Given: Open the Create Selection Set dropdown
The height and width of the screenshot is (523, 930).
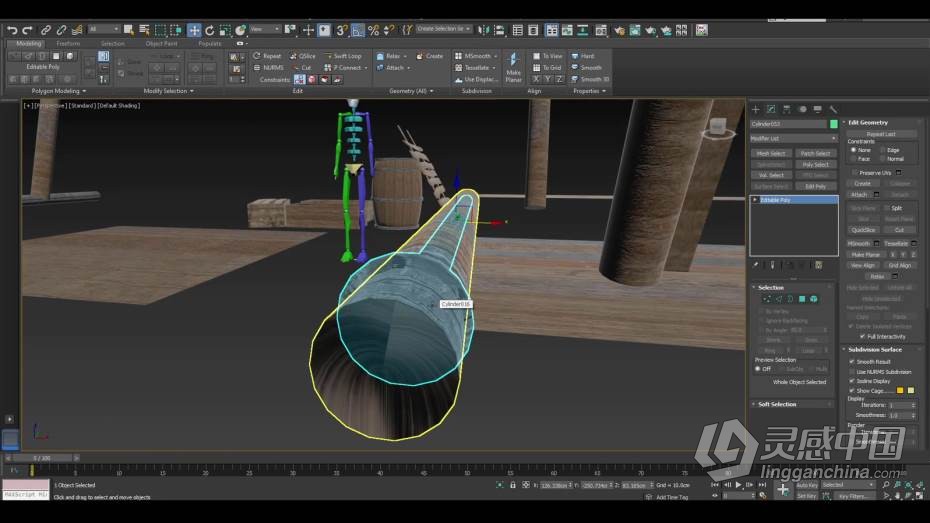Looking at the screenshot, I should 444,28.
